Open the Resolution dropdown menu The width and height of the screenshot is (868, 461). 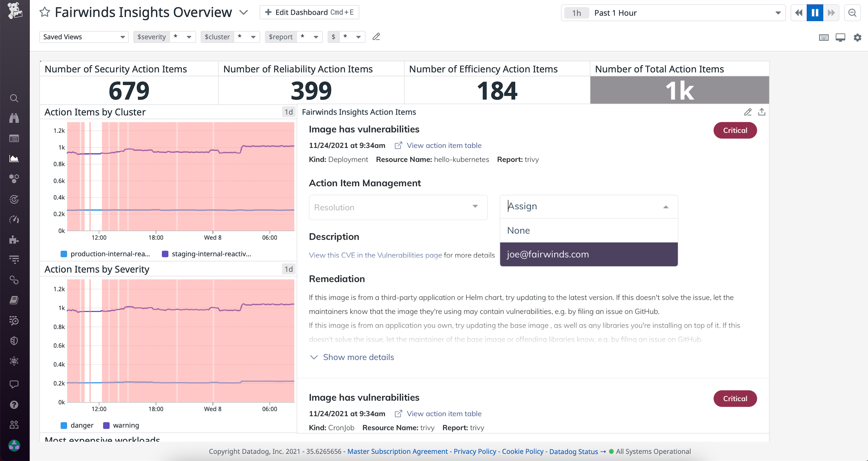point(398,208)
